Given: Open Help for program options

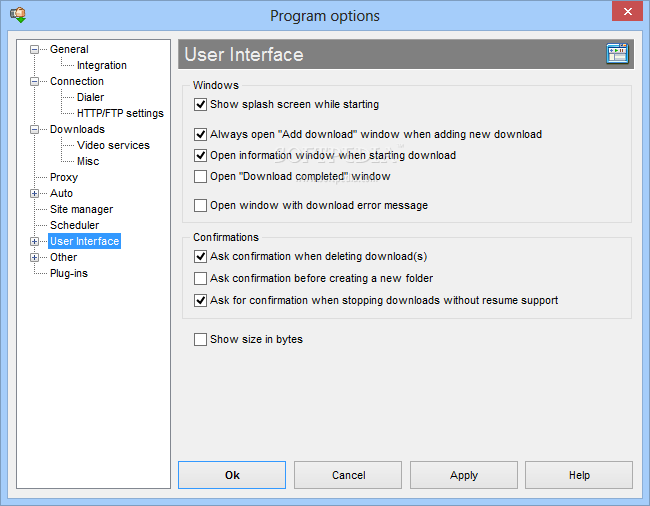Looking at the screenshot, I should pos(579,475).
